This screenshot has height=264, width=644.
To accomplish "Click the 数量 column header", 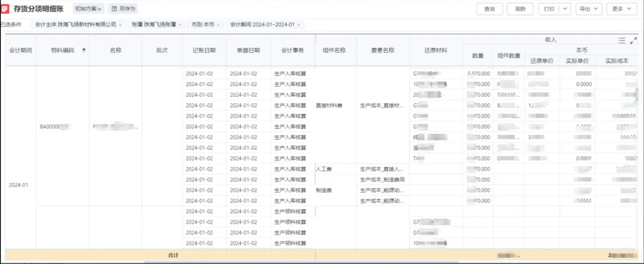I will 478,56.
